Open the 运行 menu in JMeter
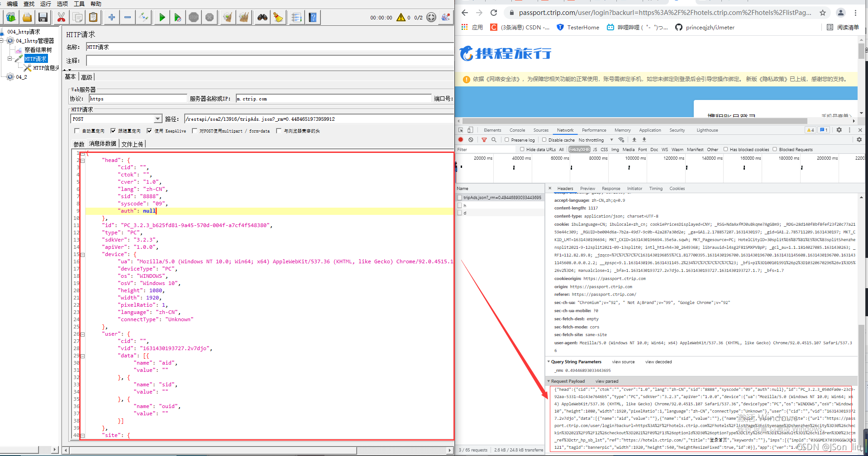This screenshot has width=868, height=456. tap(46, 4)
